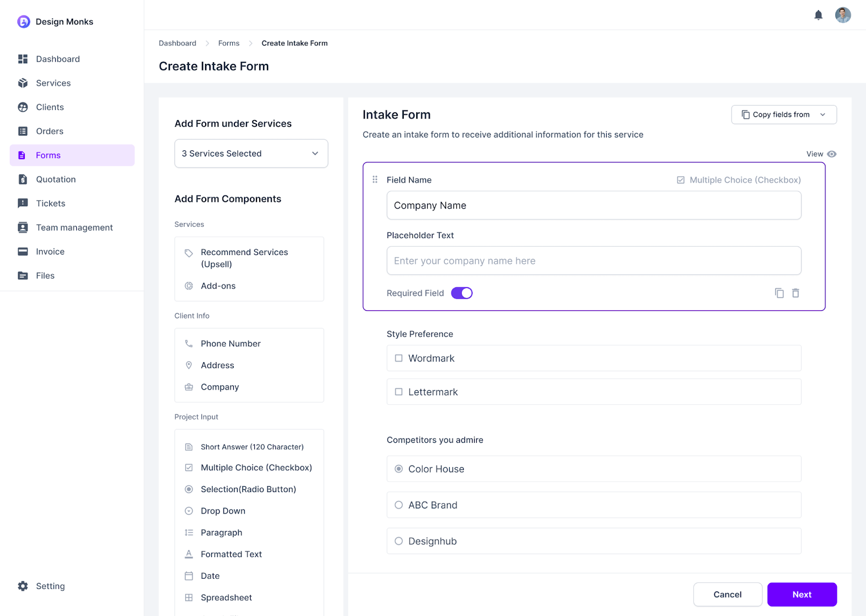Screen dimensions: 866x616
Task: Open Tickets in the sidebar menu
Action: [72, 204]
